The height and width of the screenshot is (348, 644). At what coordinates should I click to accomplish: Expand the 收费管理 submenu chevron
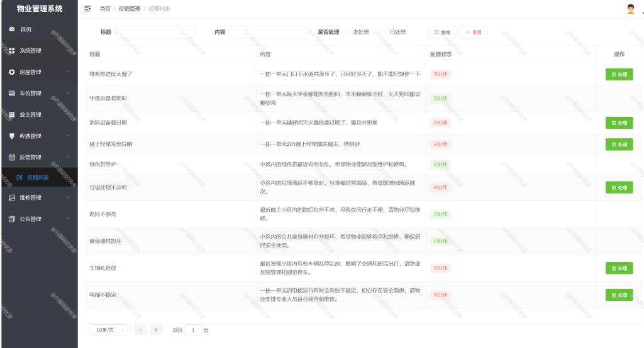point(68,136)
